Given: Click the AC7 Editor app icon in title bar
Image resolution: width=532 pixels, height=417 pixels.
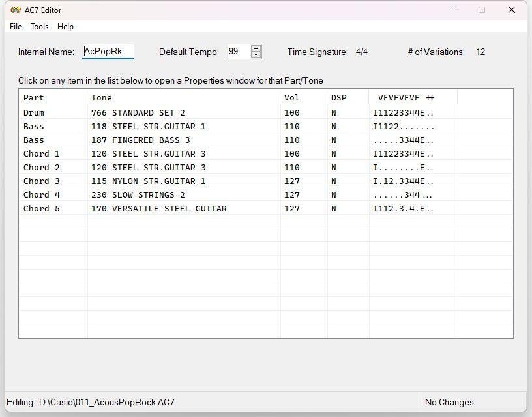Looking at the screenshot, I should (16, 10).
